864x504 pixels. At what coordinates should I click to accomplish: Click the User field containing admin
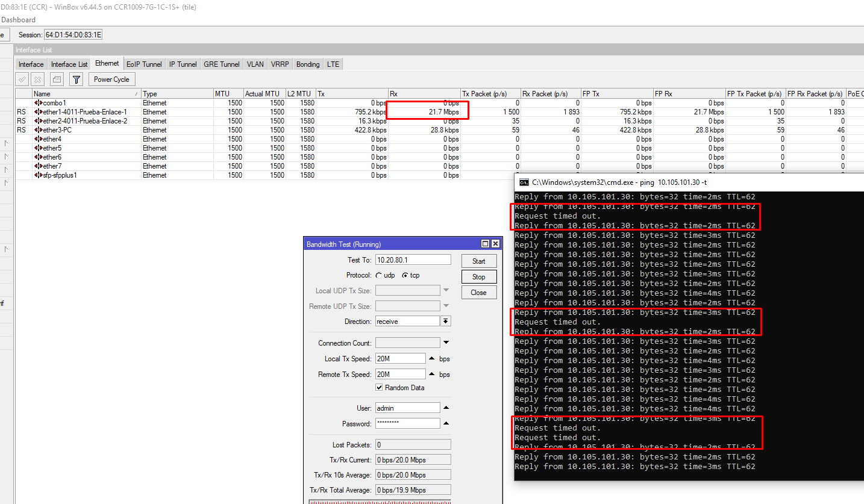[407, 408]
